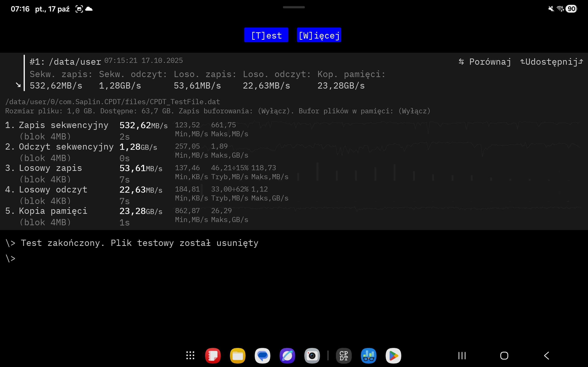Open the CPDT app in taskbar
Screen dimensions: 588x367
tap(344, 356)
